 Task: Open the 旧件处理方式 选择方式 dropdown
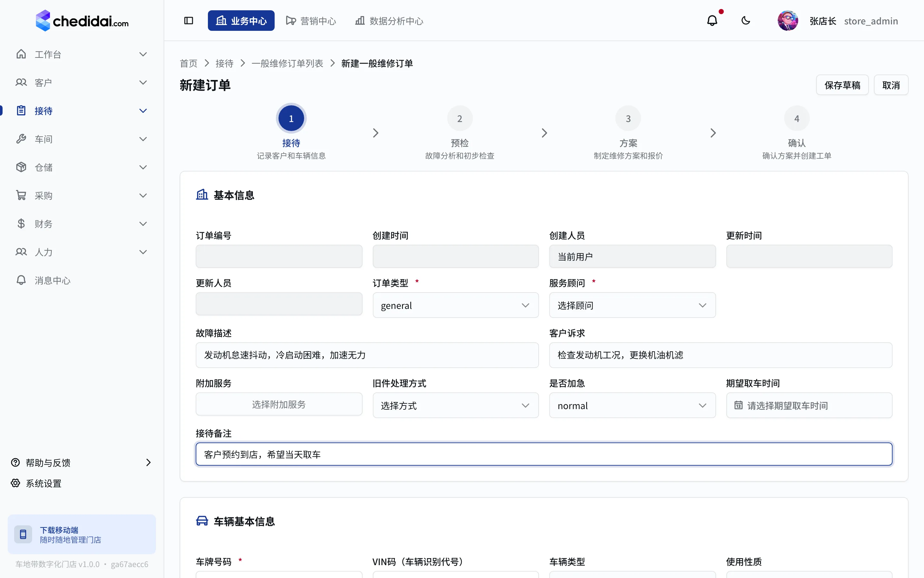coord(456,405)
